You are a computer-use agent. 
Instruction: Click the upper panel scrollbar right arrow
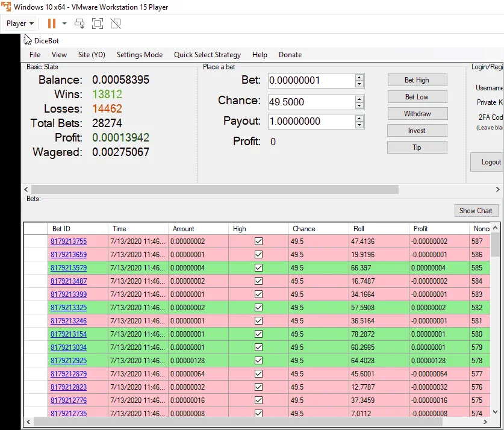[497, 190]
